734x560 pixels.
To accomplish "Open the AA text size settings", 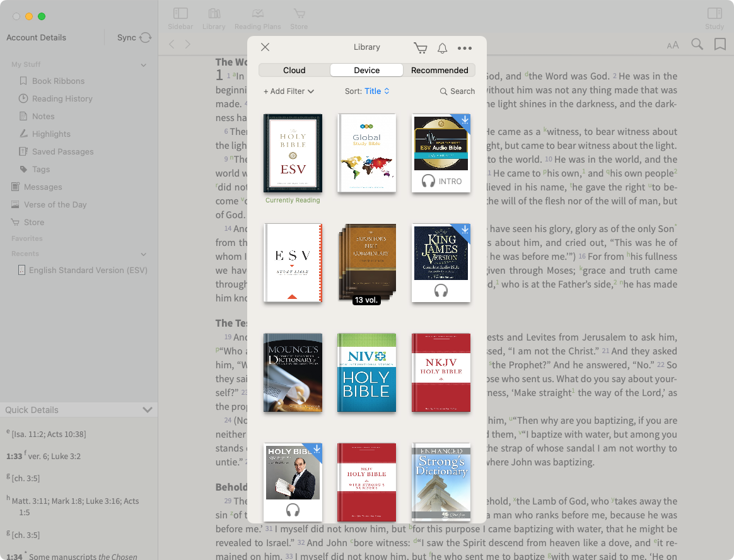I will click(673, 45).
